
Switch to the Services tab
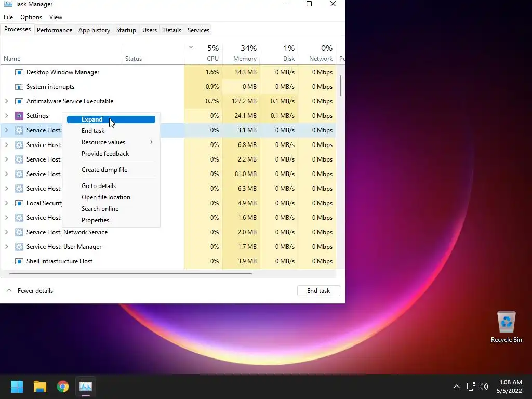[x=198, y=30]
